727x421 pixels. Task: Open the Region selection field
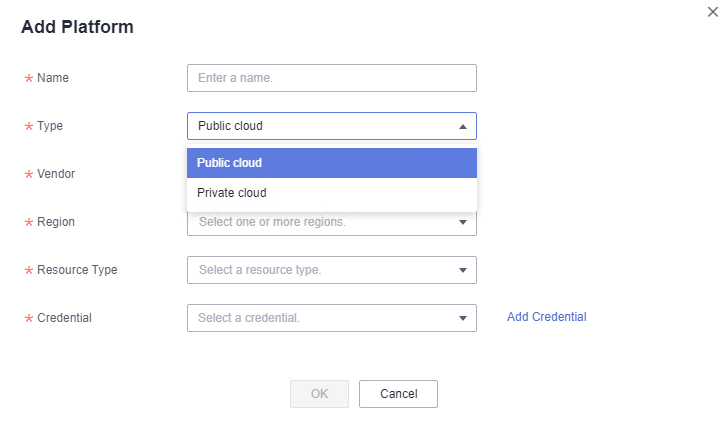tap(320, 222)
